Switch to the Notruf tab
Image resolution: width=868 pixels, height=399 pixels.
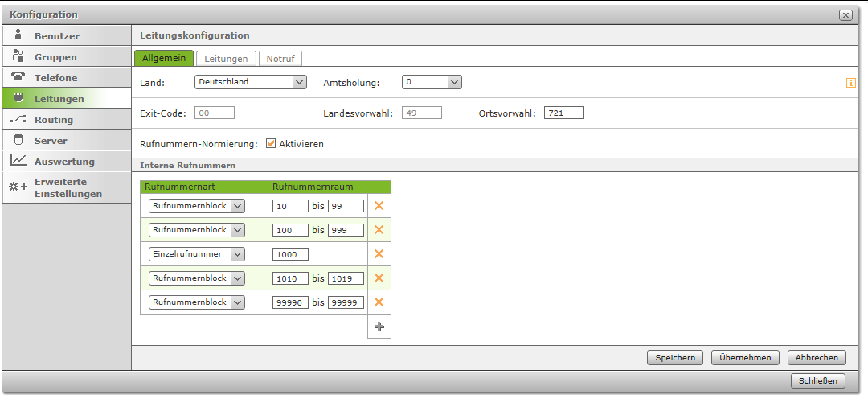(x=280, y=59)
